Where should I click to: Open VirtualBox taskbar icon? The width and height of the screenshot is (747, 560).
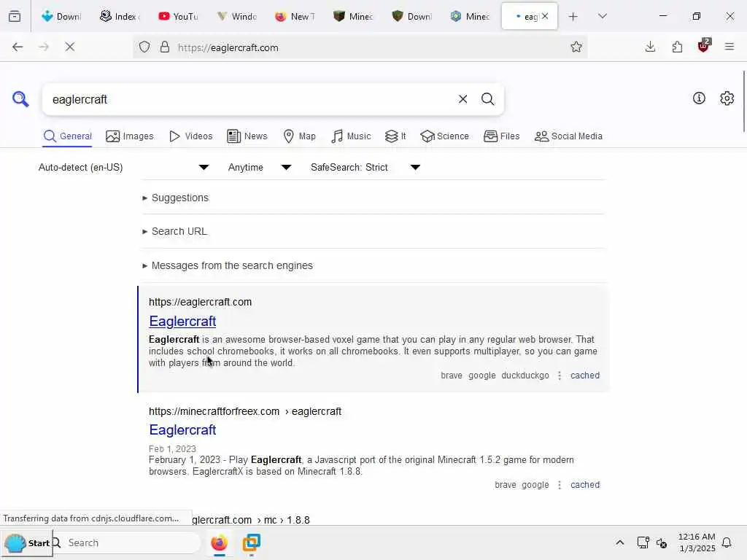(251, 542)
